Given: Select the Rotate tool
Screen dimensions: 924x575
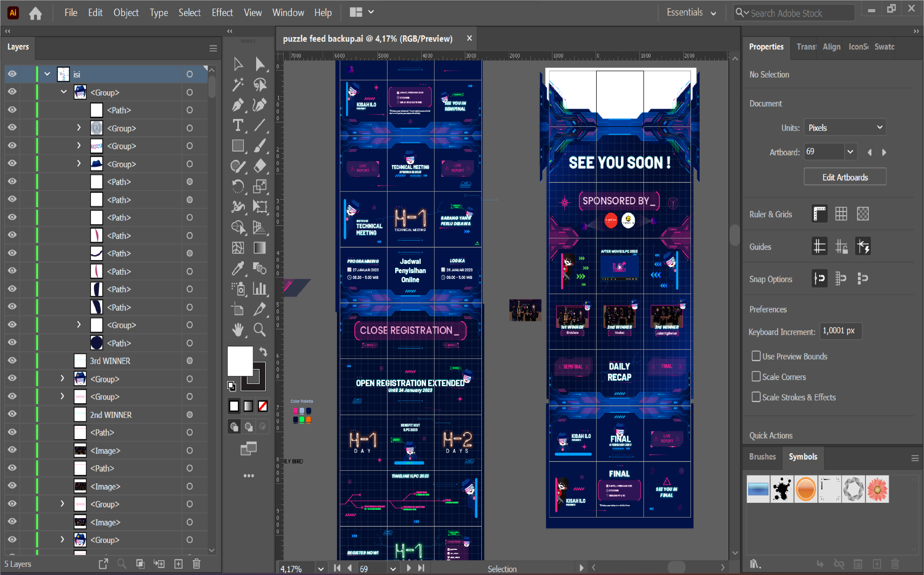Looking at the screenshot, I should 238,186.
